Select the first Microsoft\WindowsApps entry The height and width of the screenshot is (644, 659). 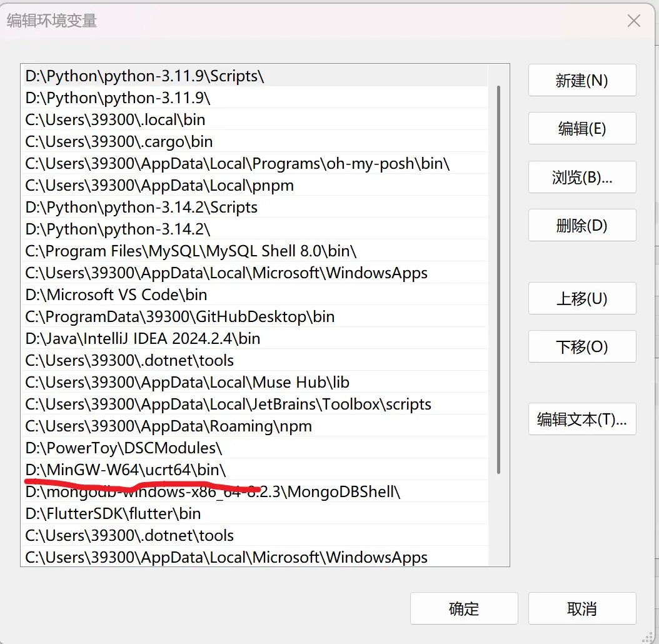256,273
